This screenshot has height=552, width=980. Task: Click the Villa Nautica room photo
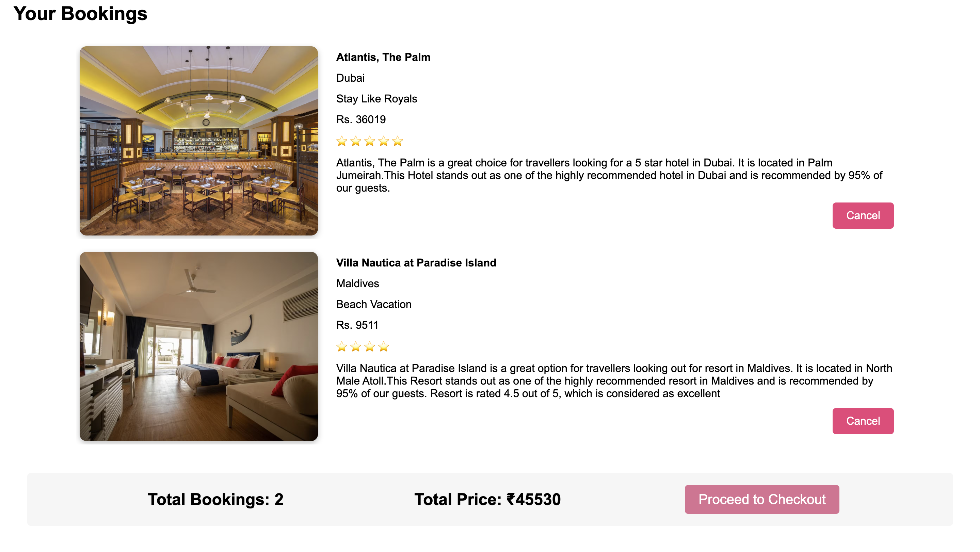[x=199, y=347]
